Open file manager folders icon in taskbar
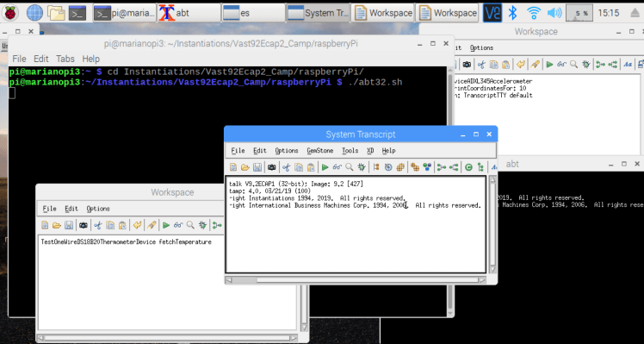 click(x=56, y=13)
